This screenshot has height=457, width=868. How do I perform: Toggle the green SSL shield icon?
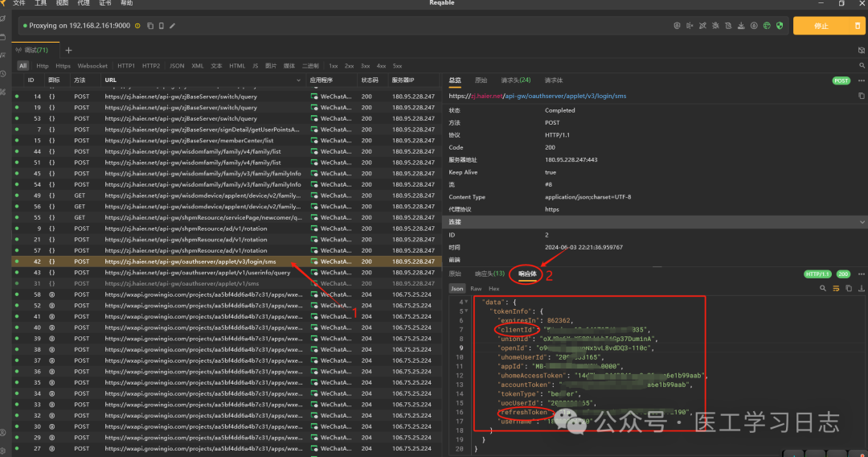click(780, 26)
